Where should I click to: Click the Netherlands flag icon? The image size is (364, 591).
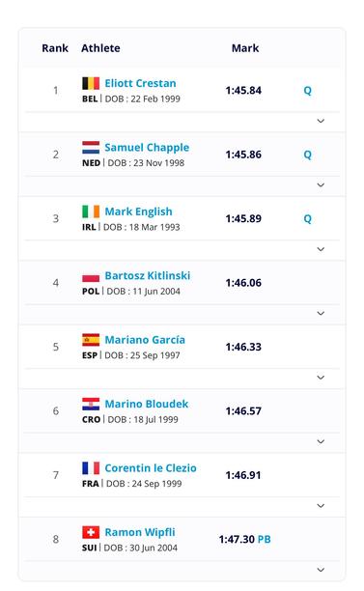91,148
